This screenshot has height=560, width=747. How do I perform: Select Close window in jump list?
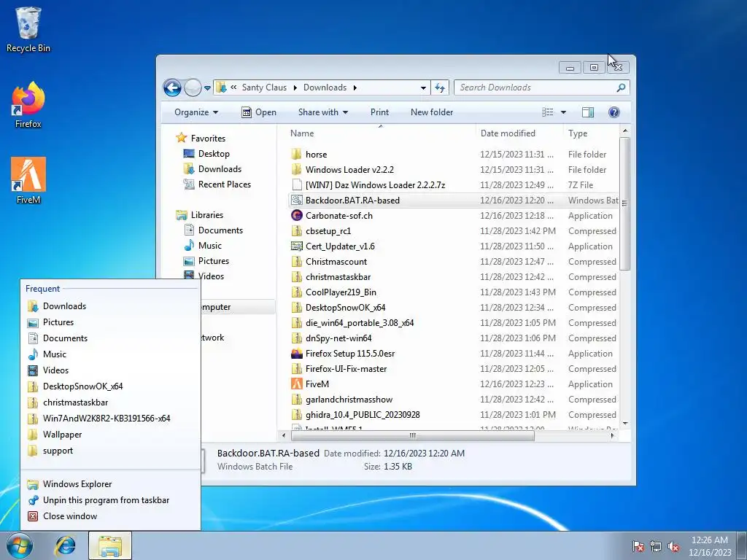point(110,516)
